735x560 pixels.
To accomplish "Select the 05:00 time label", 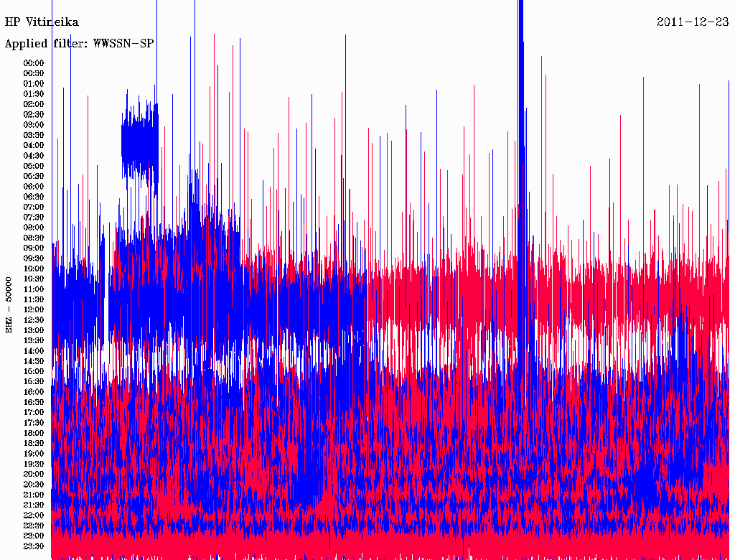I will click(34, 166).
